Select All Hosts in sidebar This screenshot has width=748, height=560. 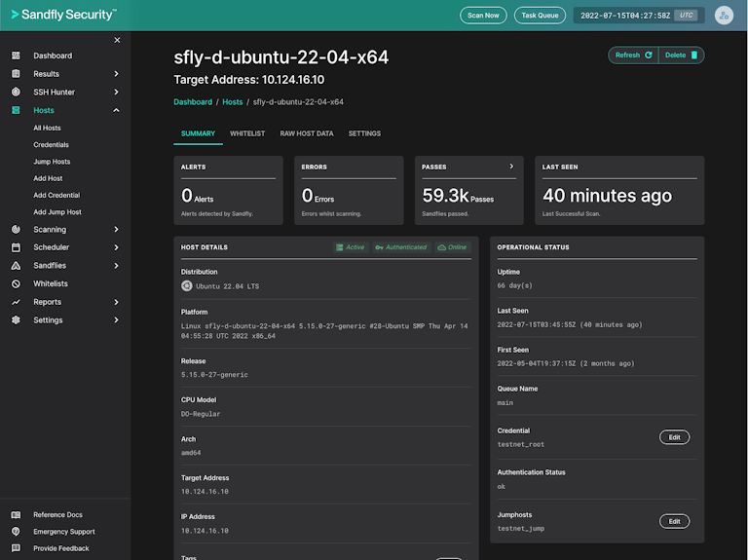click(47, 128)
